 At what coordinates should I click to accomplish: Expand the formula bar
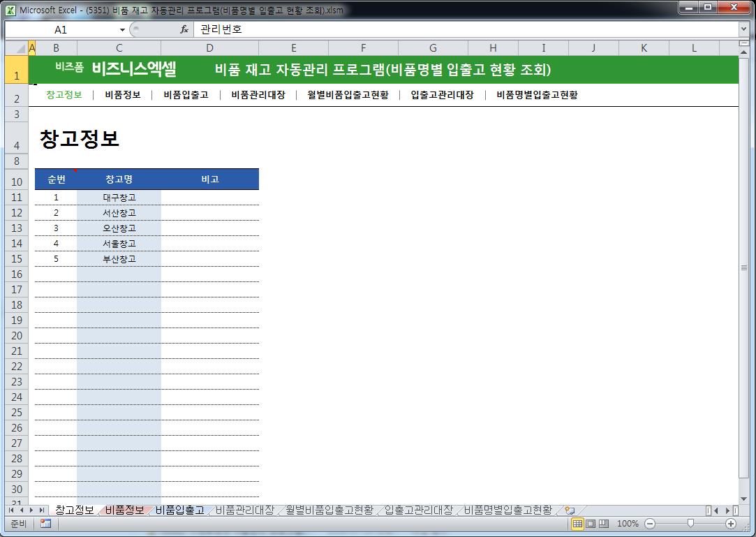tap(743, 29)
